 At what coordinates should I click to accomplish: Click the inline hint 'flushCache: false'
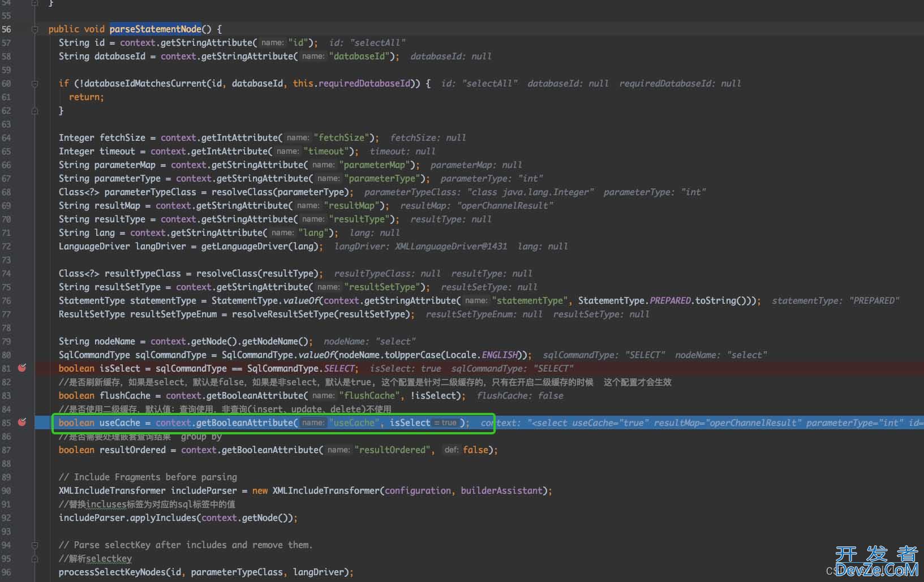tap(520, 395)
